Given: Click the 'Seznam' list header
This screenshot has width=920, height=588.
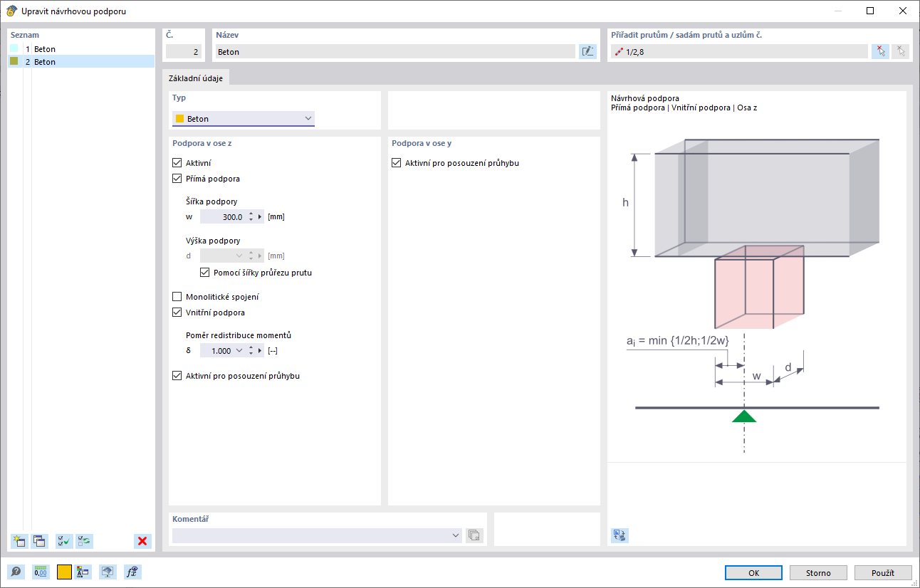Looking at the screenshot, I should 25,34.
